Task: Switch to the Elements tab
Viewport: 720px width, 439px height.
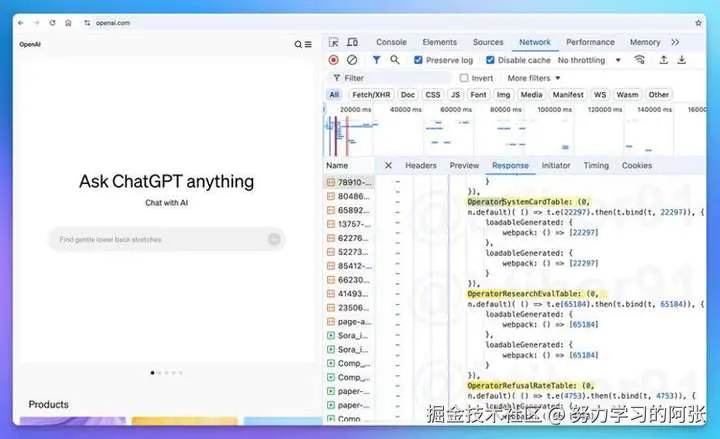Action: [x=439, y=42]
